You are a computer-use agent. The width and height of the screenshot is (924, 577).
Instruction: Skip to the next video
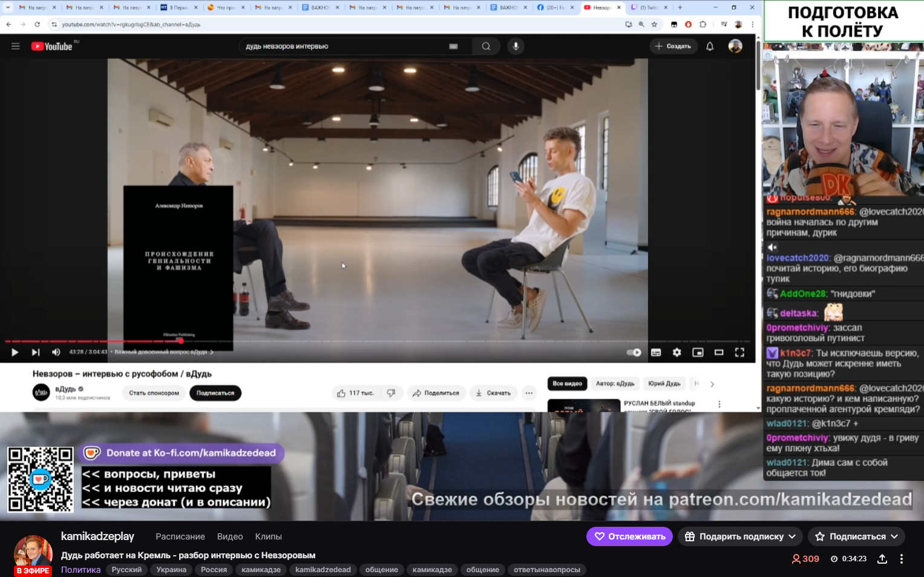(36, 352)
